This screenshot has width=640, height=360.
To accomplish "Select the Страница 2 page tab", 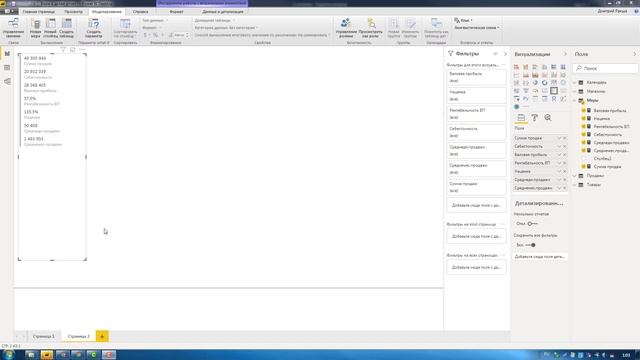I will pyautogui.click(x=78, y=336).
